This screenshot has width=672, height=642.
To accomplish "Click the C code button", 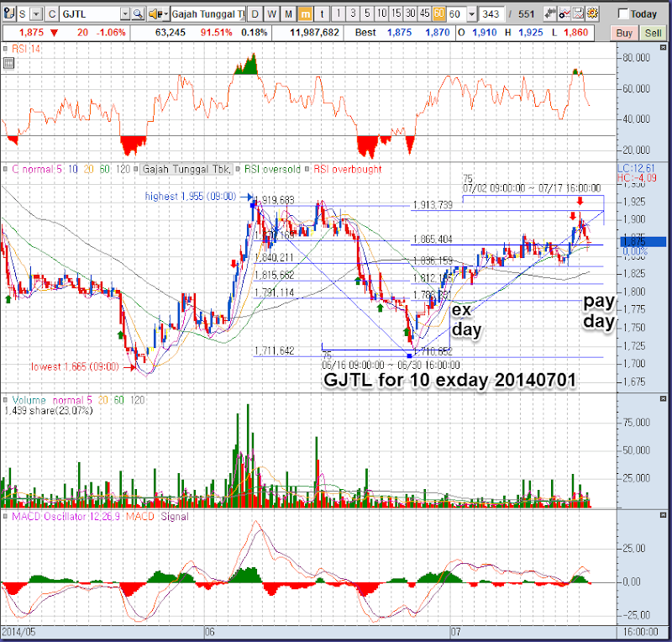I will [52, 14].
